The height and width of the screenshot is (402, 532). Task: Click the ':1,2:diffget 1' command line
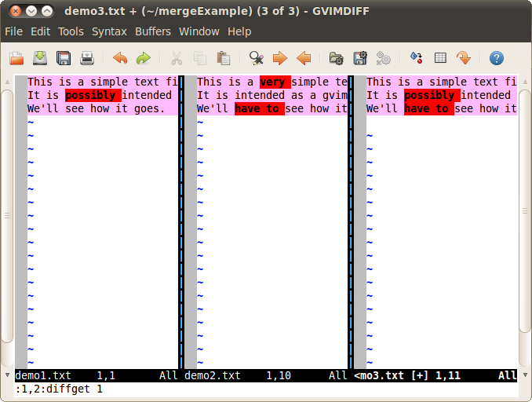59,389
